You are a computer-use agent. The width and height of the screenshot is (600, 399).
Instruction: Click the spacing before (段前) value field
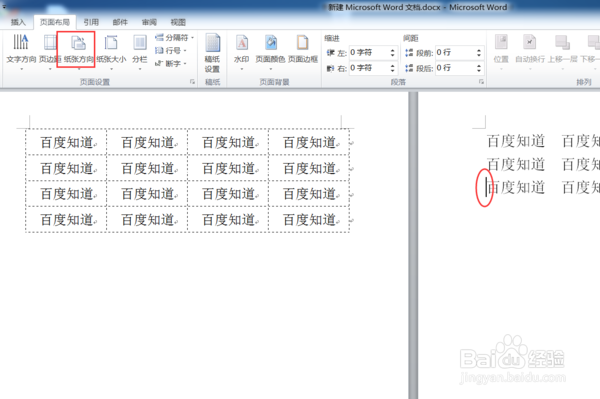click(455, 52)
